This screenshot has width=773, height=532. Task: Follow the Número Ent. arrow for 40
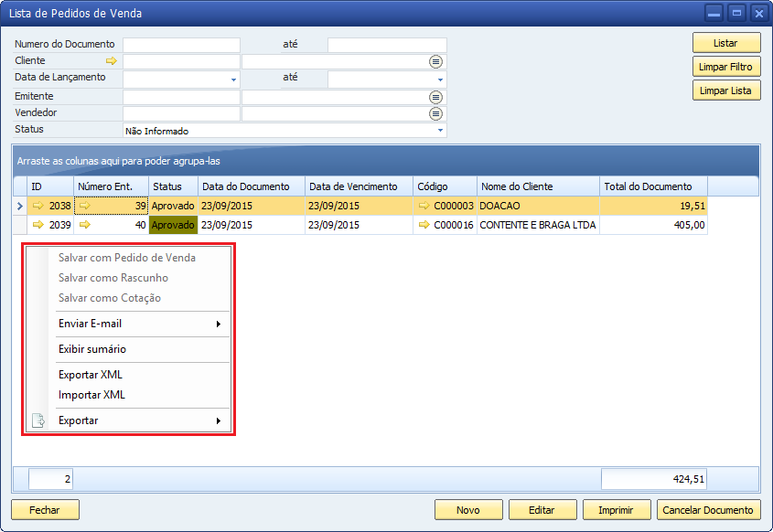click(x=85, y=225)
